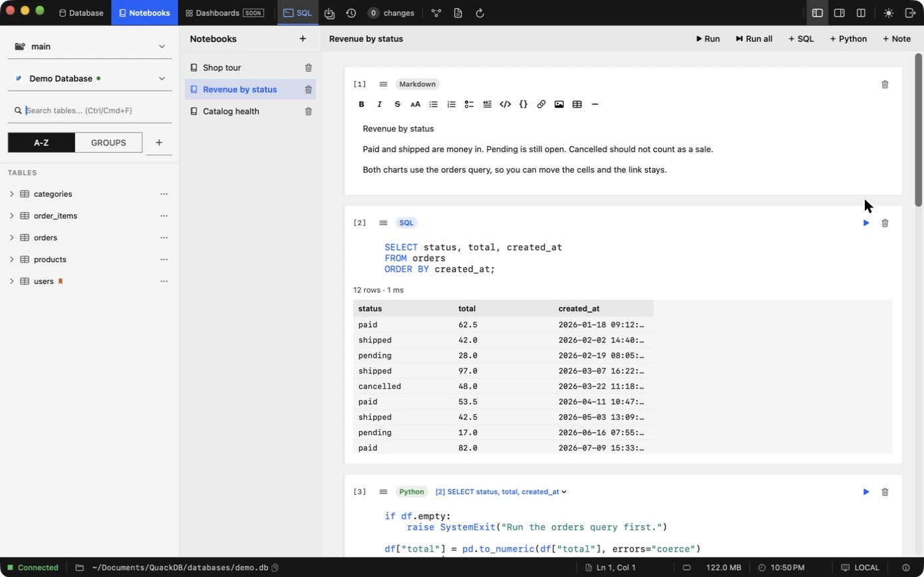Toggle the light/dark theme
Image resolution: width=924 pixels, height=577 pixels.
(x=889, y=13)
